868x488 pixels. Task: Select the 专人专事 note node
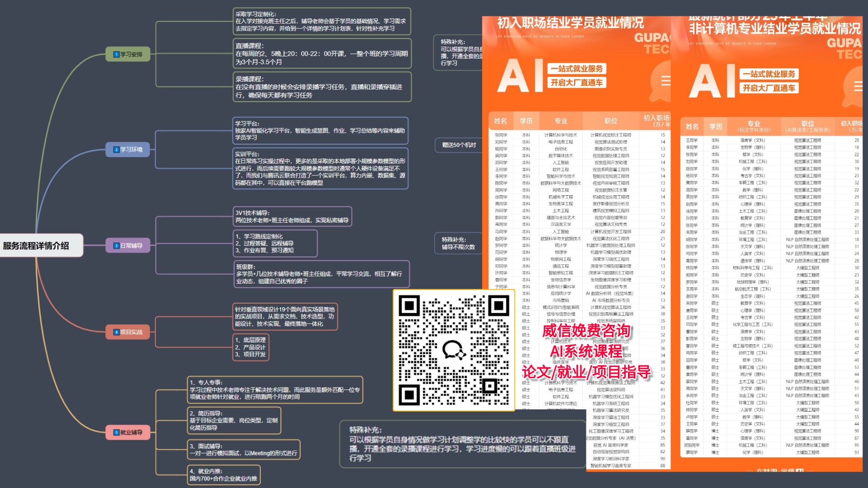[275, 389]
